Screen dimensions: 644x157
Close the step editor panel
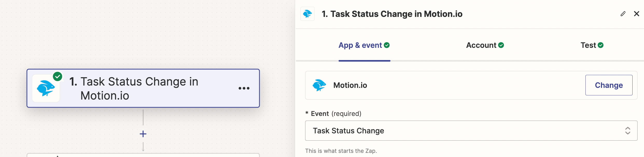(636, 14)
